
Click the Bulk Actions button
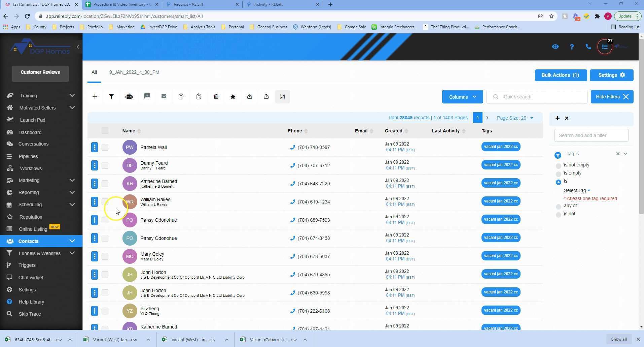click(560, 75)
